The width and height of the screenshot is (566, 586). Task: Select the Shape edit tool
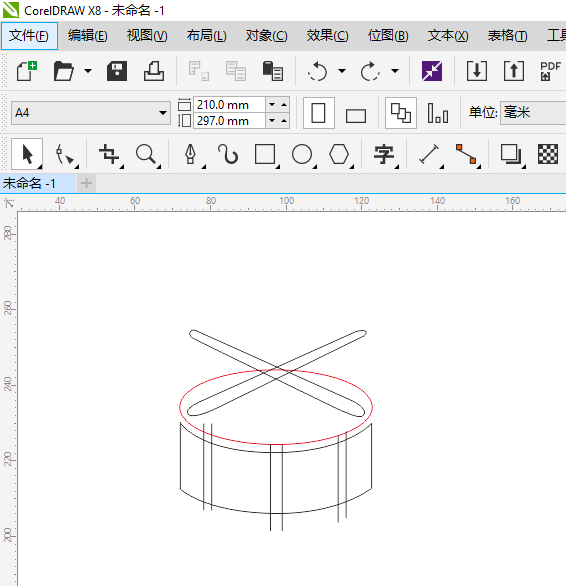click(x=64, y=154)
